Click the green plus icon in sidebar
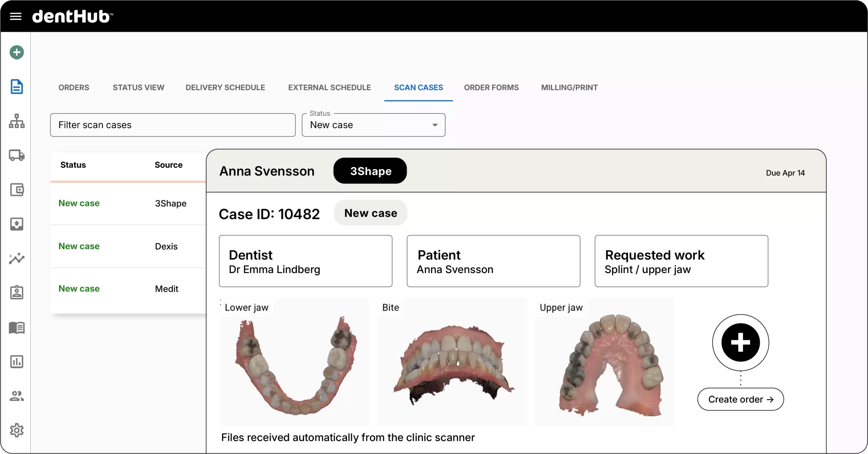Viewport: 868px width, 454px height. pyautogui.click(x=17, y=52)
